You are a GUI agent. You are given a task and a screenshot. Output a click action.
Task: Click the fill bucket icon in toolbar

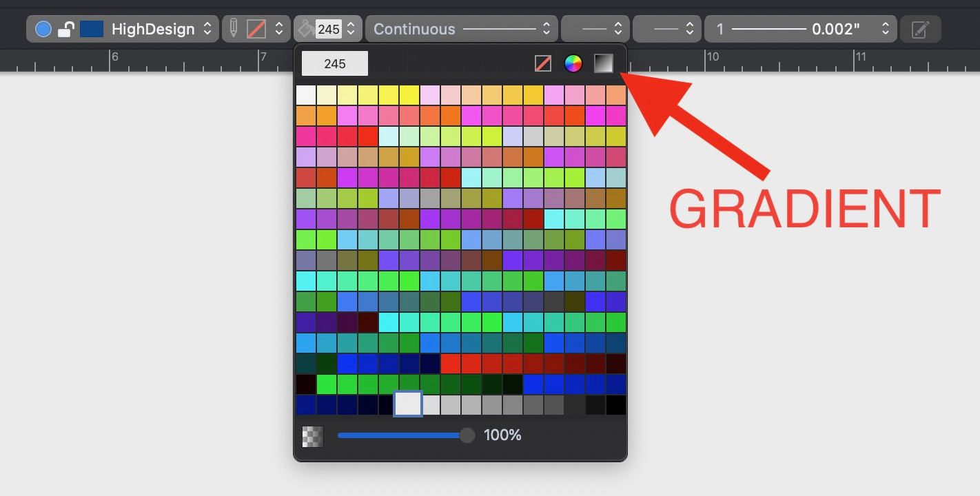pos(305,29)
